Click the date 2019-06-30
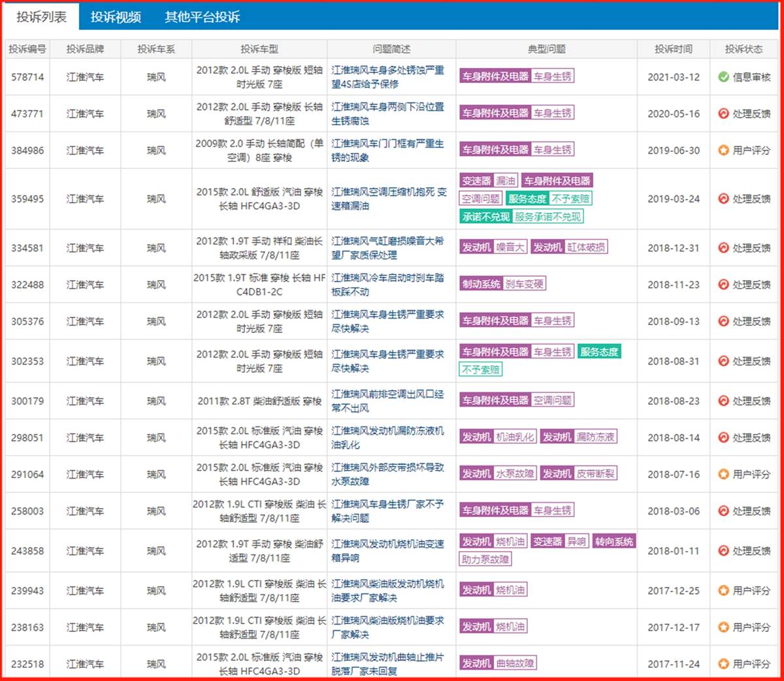784x681 pixels. click(x=674, y=150)
